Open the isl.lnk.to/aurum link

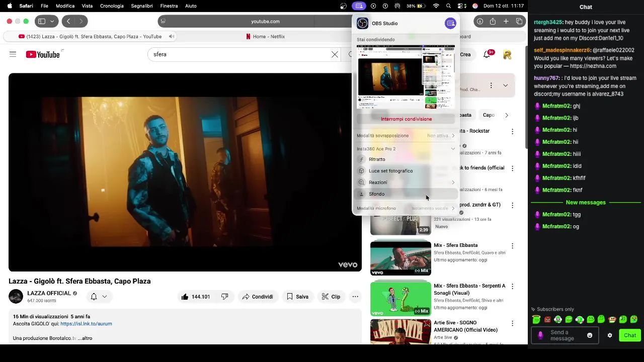[86, 324]
